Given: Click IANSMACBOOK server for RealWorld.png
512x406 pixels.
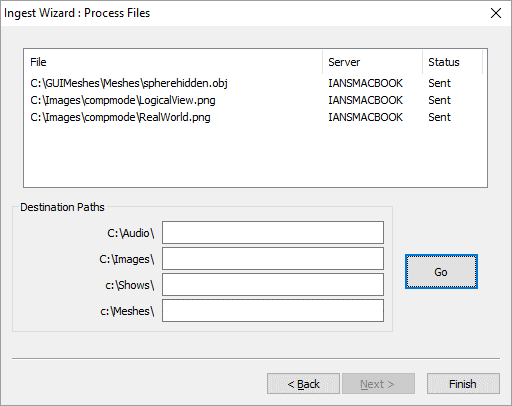Looking at the screenshot, I should tap(365, 117).
